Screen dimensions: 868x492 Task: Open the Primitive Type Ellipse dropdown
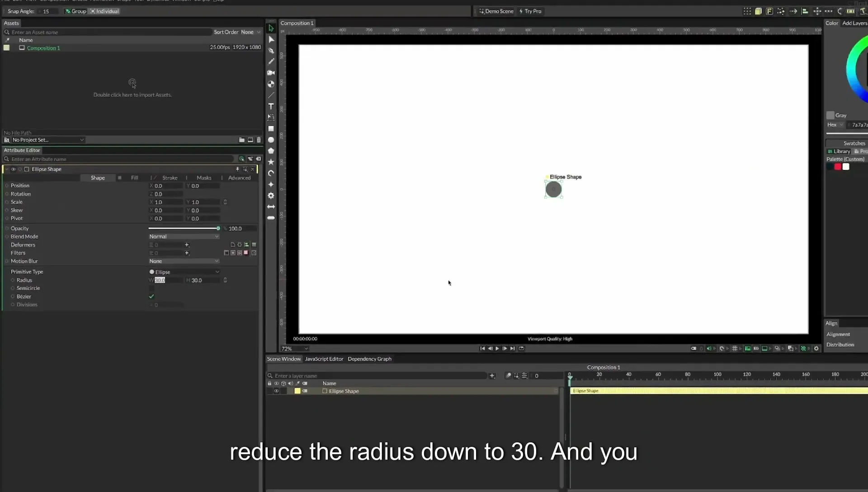point(184,272)
